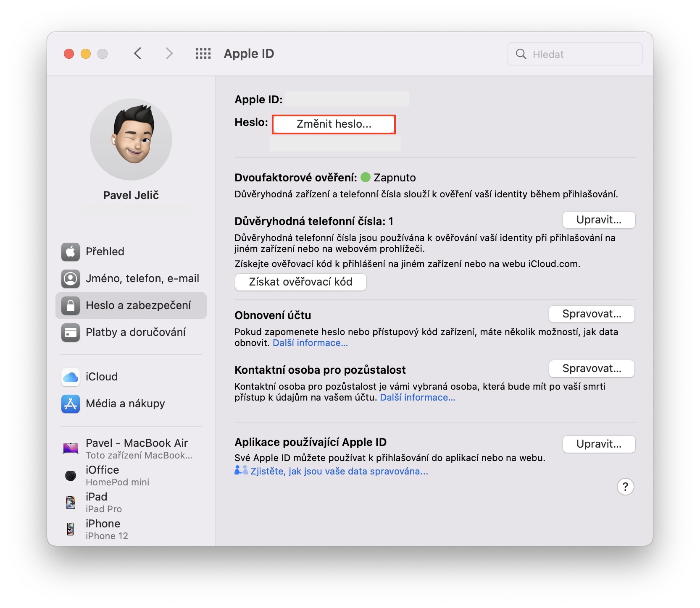Click the Hledat search field
The width and height of the screenshot is (700, 608).
point(575,54)
